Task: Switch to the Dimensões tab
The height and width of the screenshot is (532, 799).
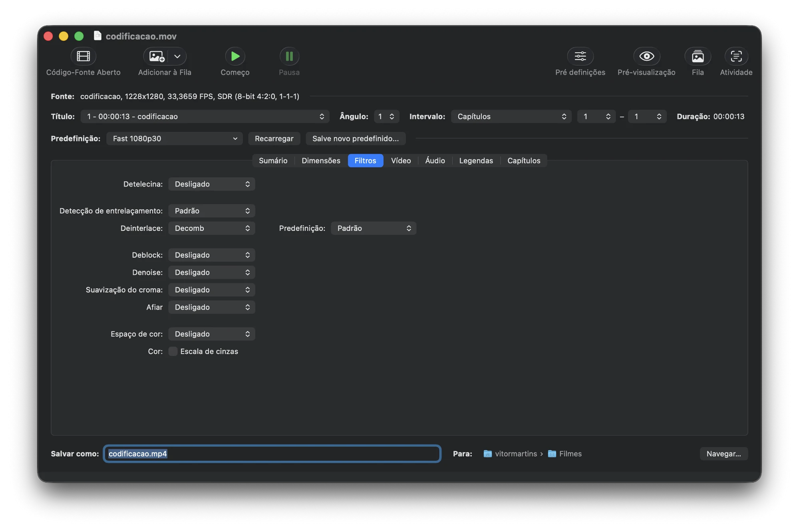Action: tap(321, 161)
